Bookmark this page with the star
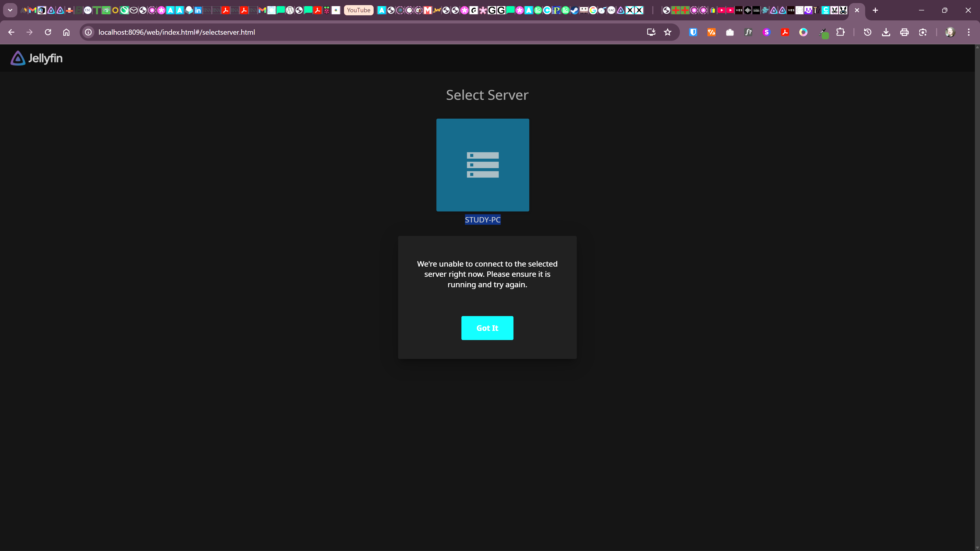Viewport: 980px width, 551px height. (x=667, y=32)
